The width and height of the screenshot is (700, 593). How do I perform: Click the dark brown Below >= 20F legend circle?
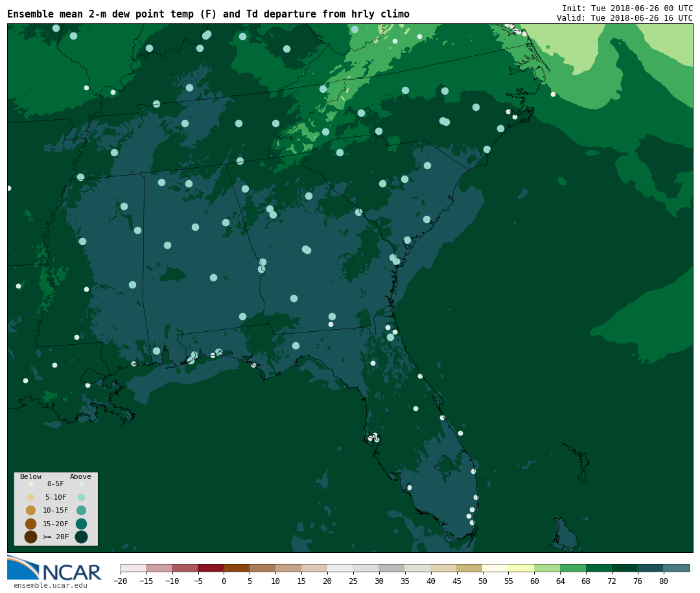click(x=31, y=537)
